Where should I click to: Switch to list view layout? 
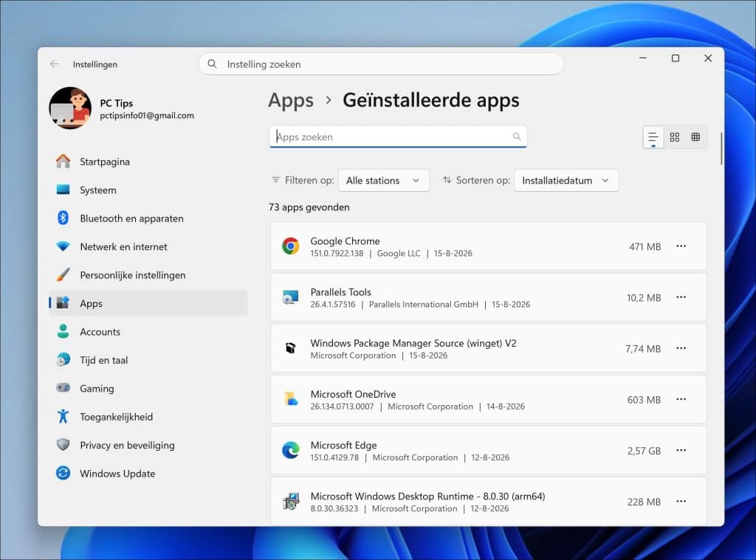(x=653, y=137)
